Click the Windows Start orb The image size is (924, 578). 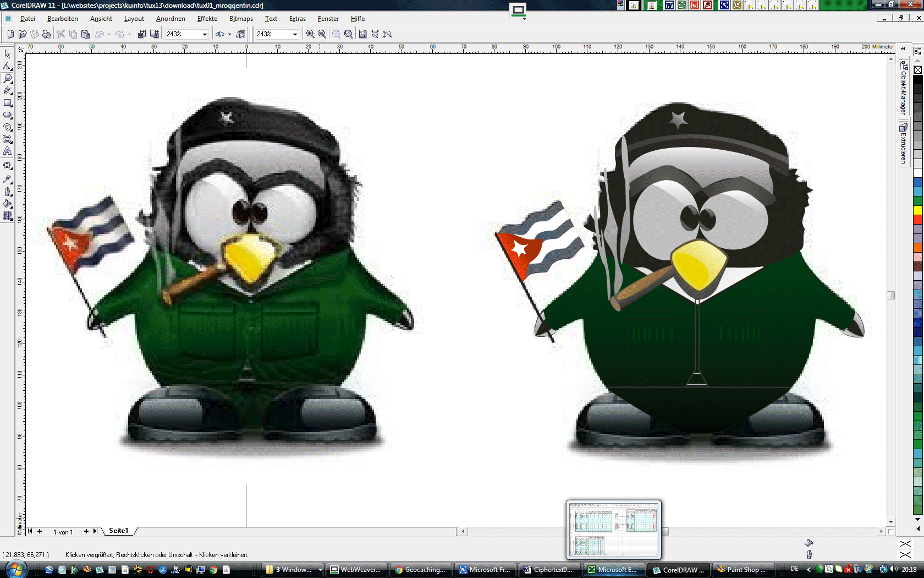(x=16, y=569)
